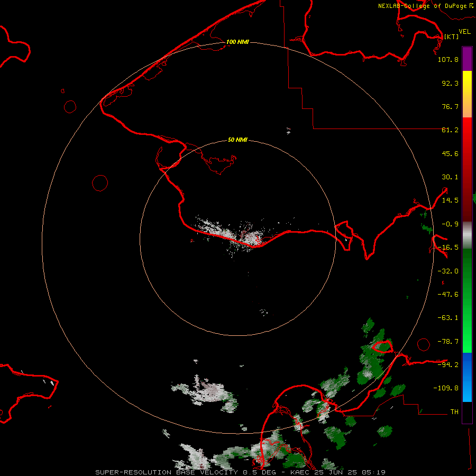
Task: Click the 50 NMI range ring label
Action: (x=237, y=140)
